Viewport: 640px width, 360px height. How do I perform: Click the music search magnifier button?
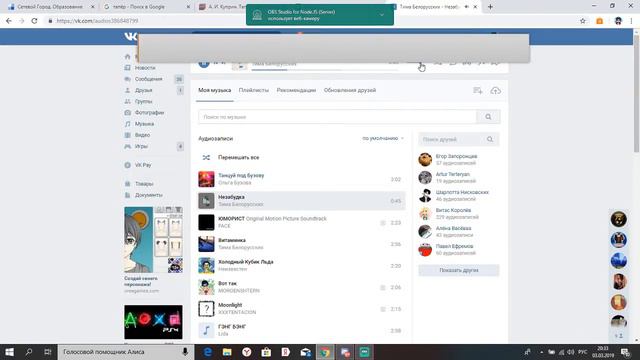[x=488, y=117]
